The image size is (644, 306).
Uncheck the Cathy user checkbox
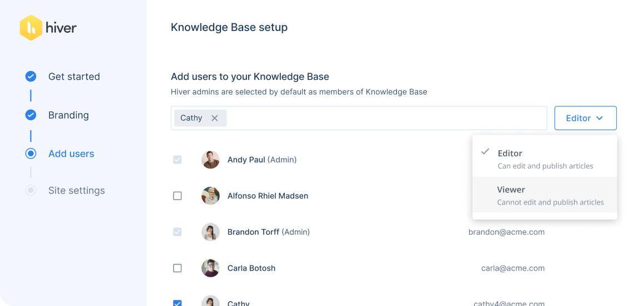[178, 303]
